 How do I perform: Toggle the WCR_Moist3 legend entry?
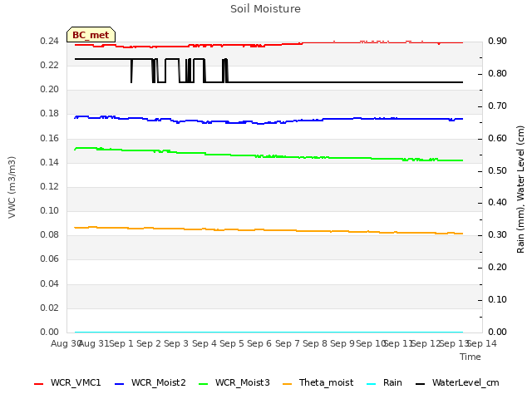234,383
